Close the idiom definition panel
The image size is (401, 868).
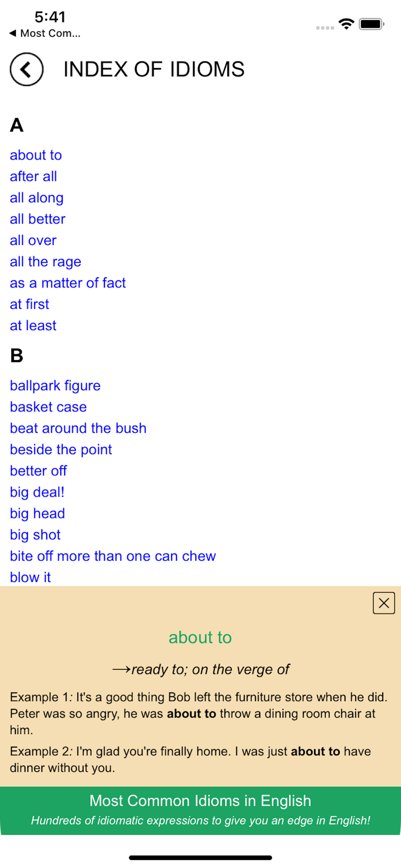[x=384, y=603]
